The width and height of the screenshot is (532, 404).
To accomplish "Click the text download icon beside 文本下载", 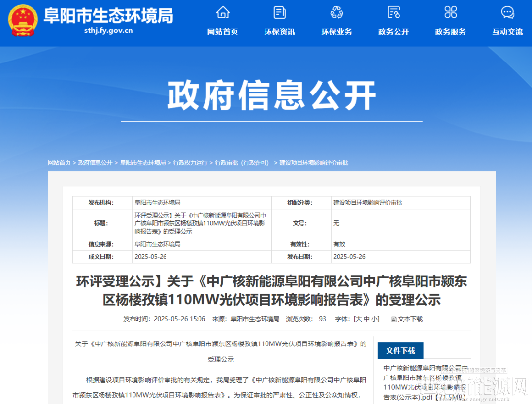I will (394, 319).
